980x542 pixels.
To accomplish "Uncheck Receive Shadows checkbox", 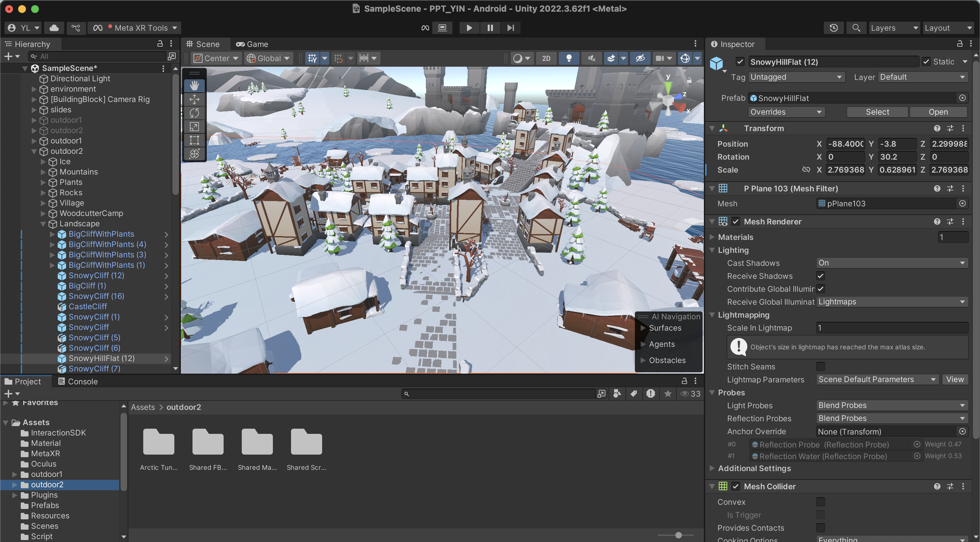I will (821, 276).
